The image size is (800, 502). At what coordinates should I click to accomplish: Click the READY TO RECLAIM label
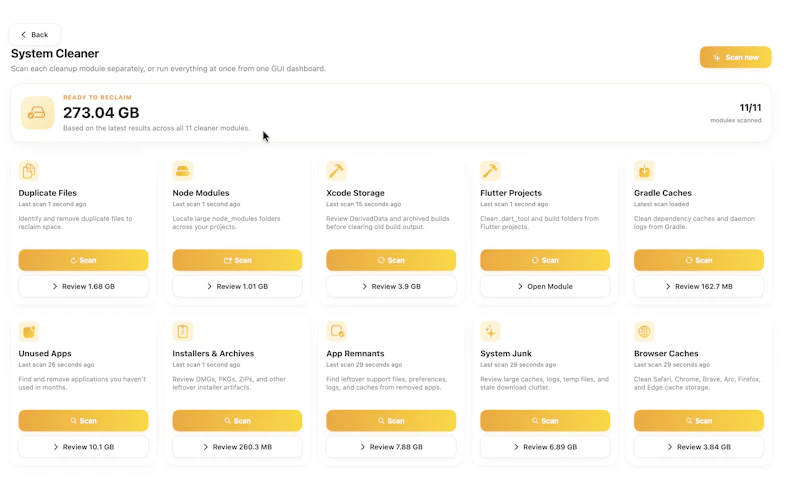pos(97,97)
